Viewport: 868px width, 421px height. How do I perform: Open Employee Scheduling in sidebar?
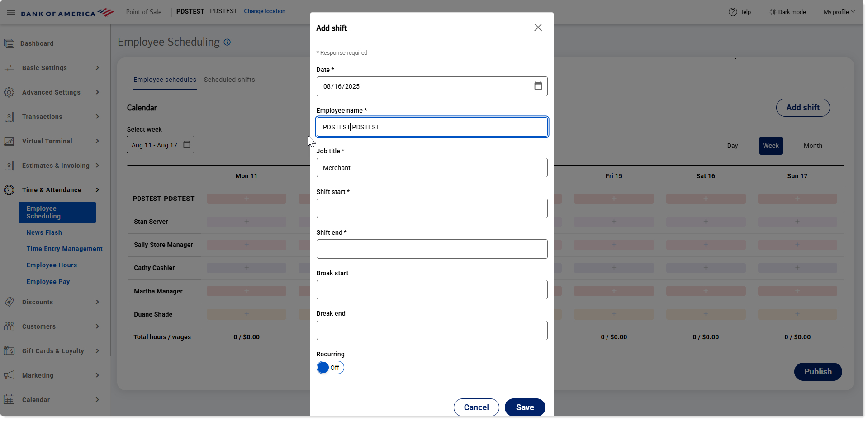point(57,213)
